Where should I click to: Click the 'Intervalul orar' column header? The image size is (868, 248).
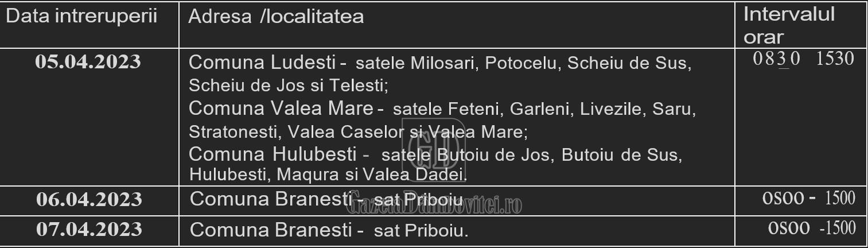[789, 26]
